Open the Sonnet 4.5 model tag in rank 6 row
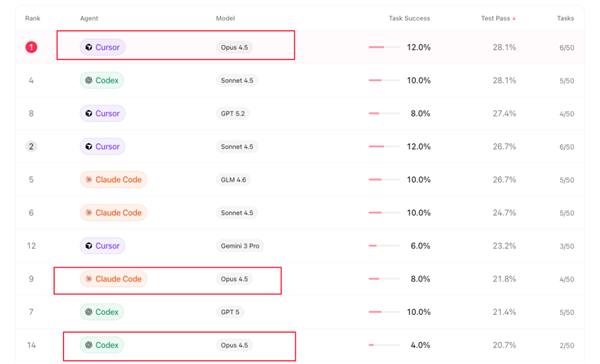 pyautogui.click(x=237, y=213)
